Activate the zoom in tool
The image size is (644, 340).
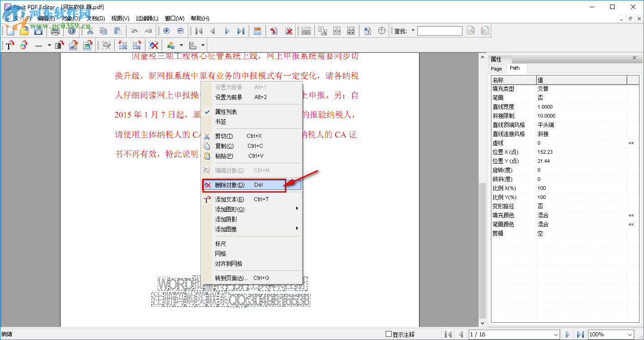point(166,31)
